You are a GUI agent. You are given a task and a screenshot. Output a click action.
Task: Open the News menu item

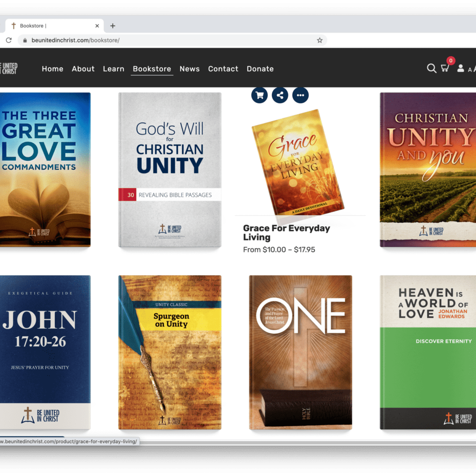click(190, 69)
